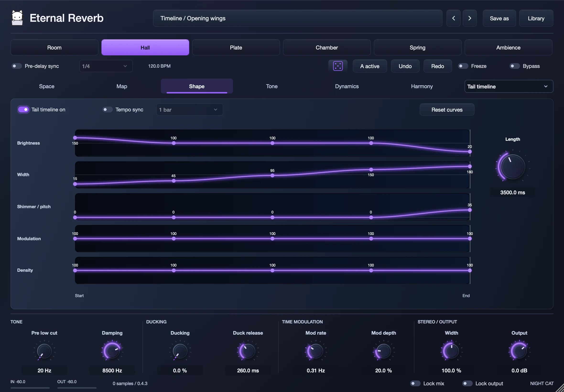Open the Tail timeline dropdown
The image size is (564, 392).
[x=509, y=87]
